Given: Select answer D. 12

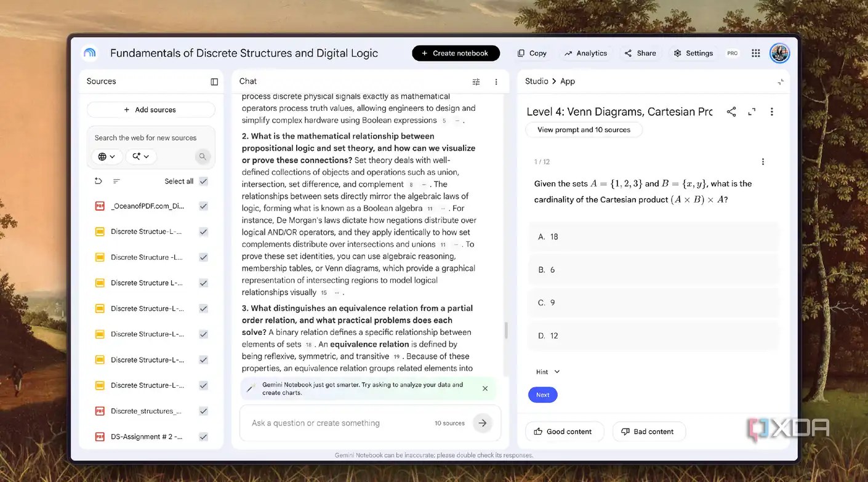Looking at the screenshot, I should (654, 335).
